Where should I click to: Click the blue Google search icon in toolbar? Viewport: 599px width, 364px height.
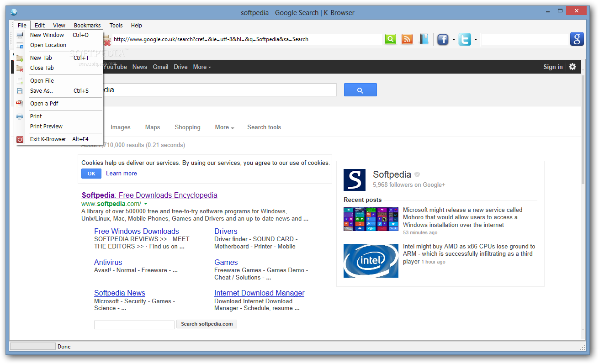pyautogui.click(x=577, y=39)
